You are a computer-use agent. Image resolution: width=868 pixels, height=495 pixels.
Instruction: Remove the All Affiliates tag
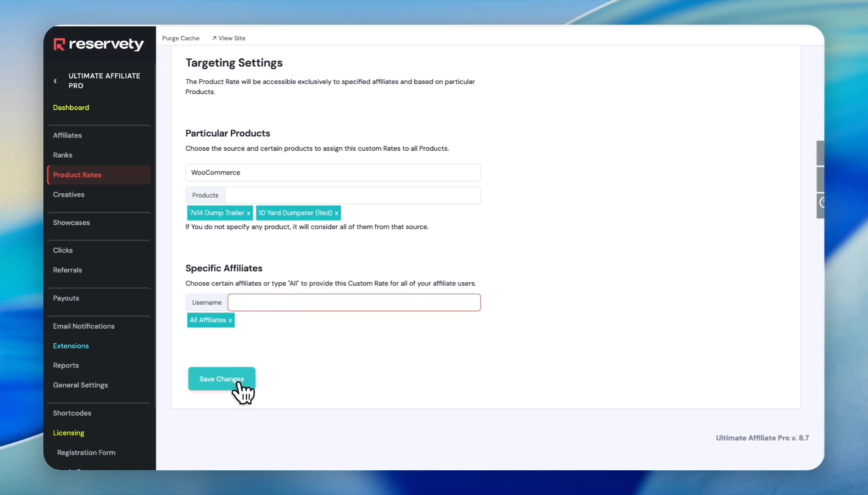[230, 320]
